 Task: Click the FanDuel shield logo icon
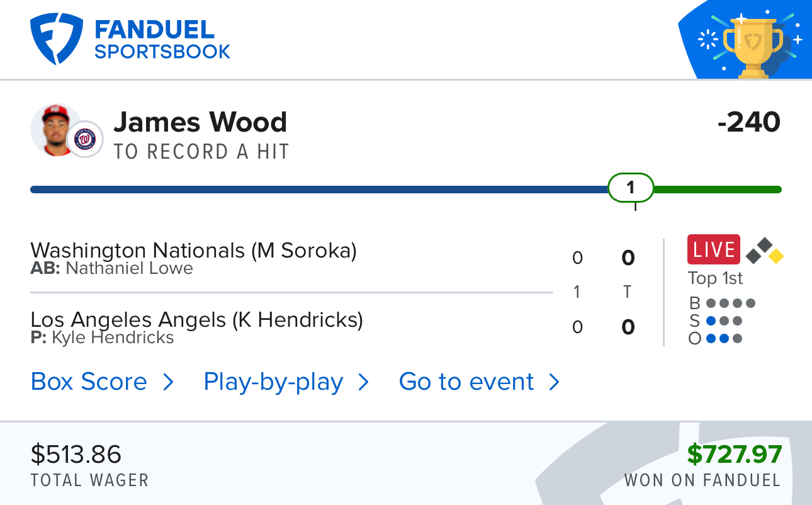pyautogui.click(x=57, y=39)
